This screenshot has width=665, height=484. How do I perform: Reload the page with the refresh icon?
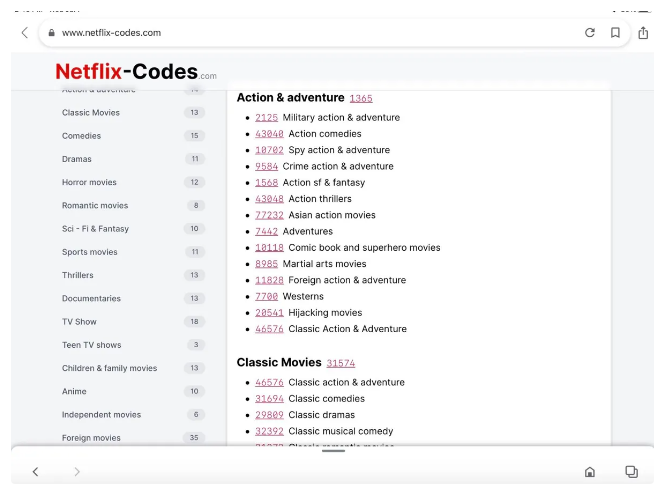tap(590, 33)
